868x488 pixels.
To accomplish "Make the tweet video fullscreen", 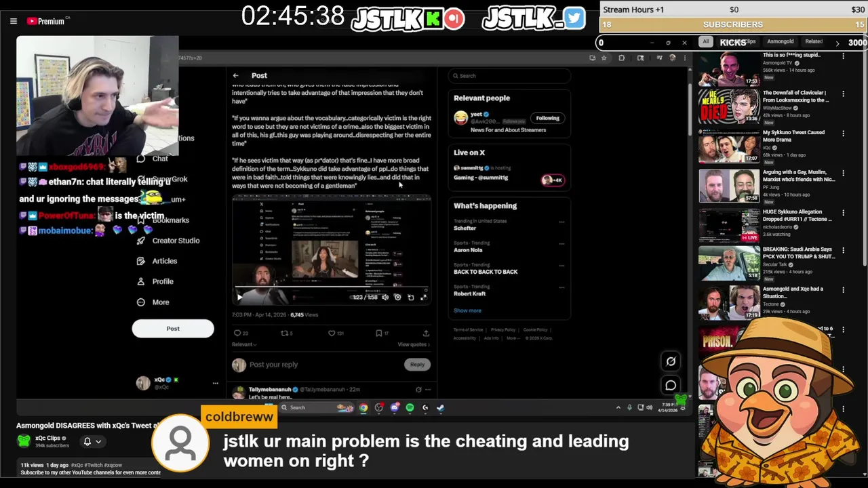I will pos(424,297).
